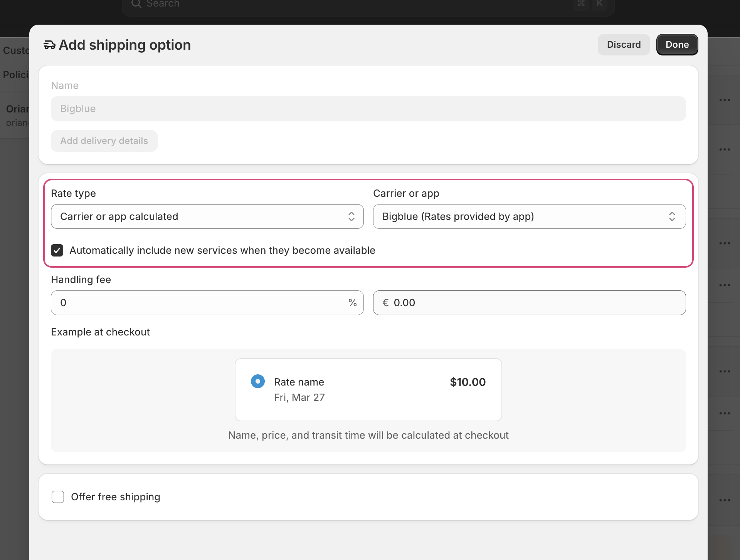The image size is (740, 560).
Task: Open the Rate type dropdown
Action: pos(200,216)
